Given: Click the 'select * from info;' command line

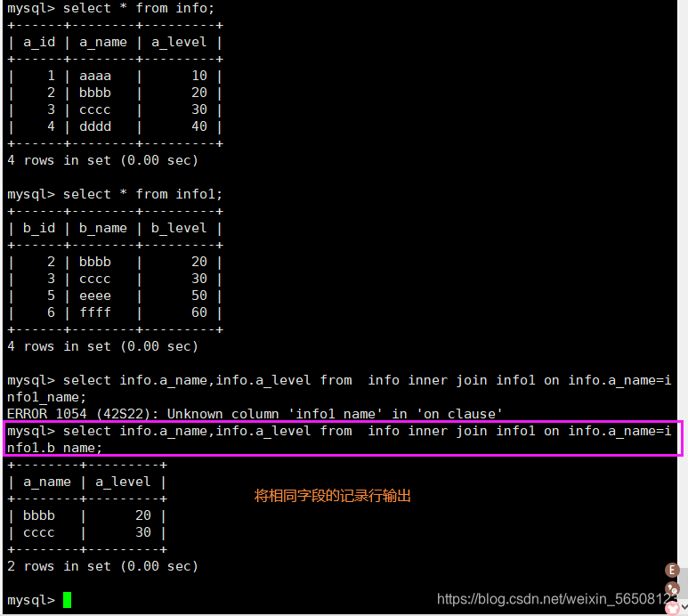Looking at the screenshot, I should tap(111, 8).
